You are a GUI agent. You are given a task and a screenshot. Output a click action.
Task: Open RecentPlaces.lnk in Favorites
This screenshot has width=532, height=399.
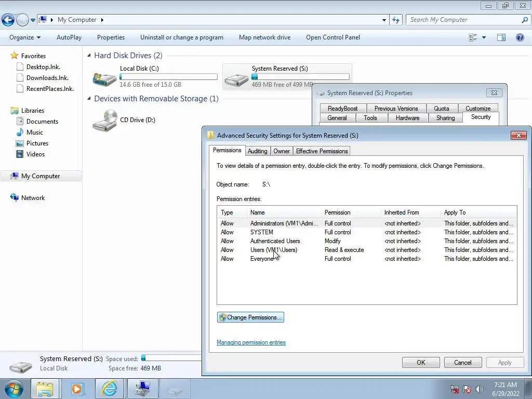pos(45,88)
